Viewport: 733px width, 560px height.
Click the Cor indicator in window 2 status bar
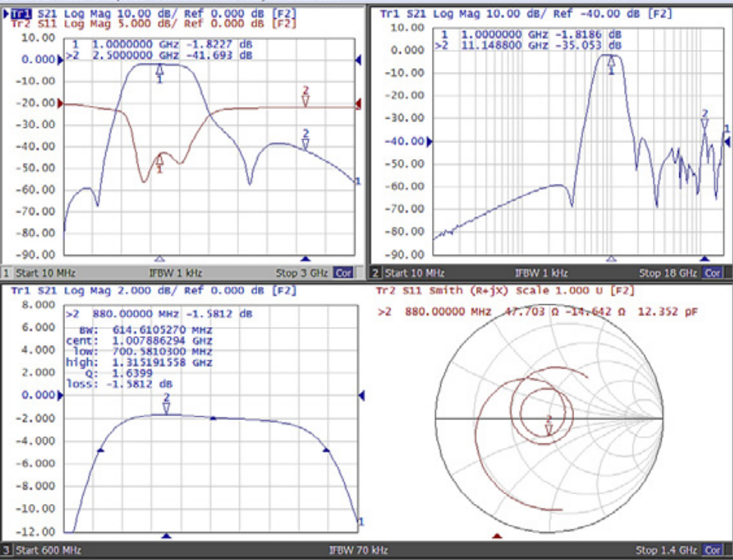tap(712, 272)
